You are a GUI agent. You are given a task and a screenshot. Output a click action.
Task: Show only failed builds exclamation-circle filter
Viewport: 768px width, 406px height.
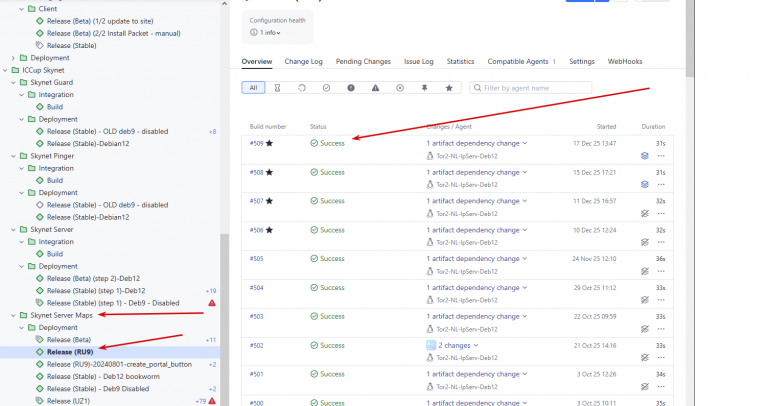click(351, 88)
